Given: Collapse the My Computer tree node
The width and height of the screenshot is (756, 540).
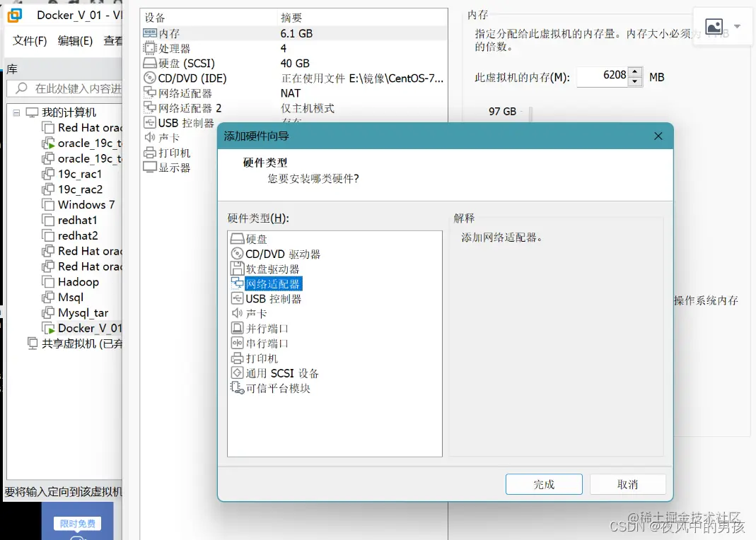Looking at the screenshot, I should point(16,112).
